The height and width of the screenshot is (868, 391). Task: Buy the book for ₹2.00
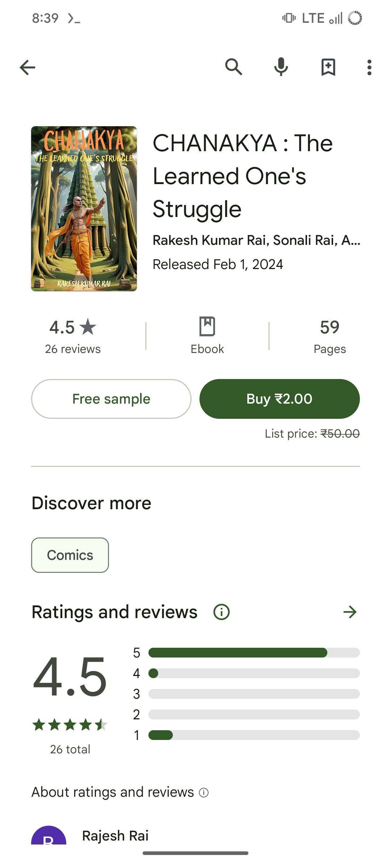coord(279,399)
